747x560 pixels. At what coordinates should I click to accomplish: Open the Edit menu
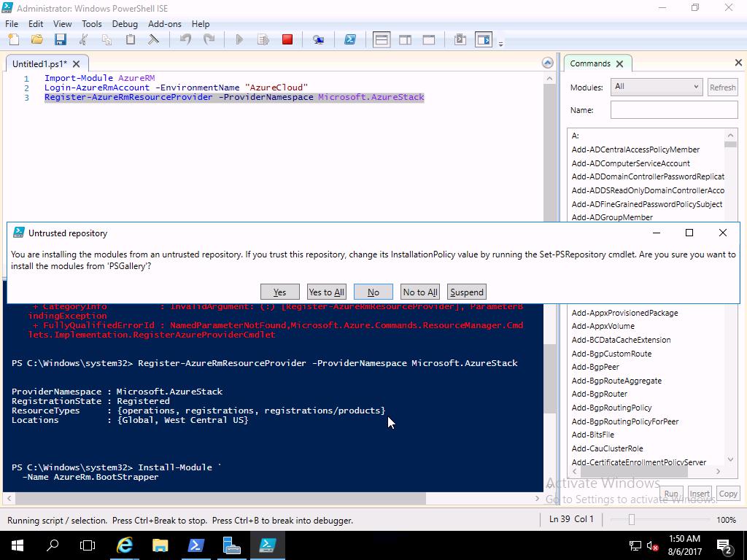36,24
